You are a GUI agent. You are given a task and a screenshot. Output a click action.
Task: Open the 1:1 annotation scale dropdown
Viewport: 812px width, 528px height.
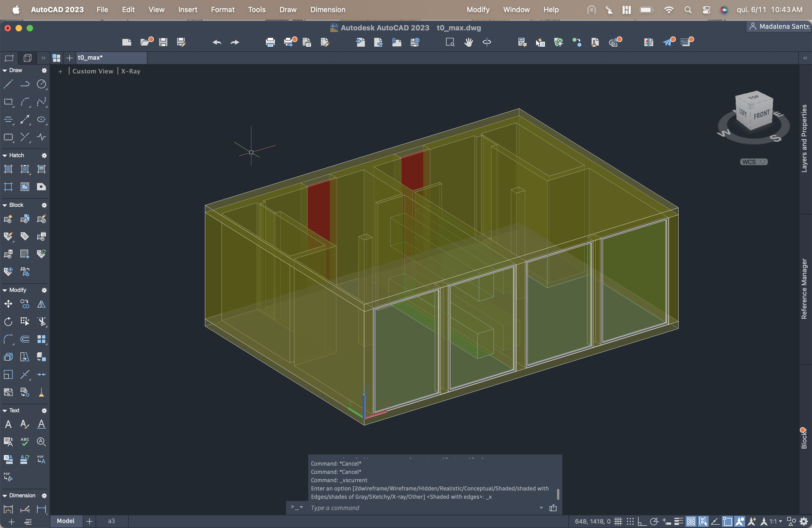(x=775, y=521)
